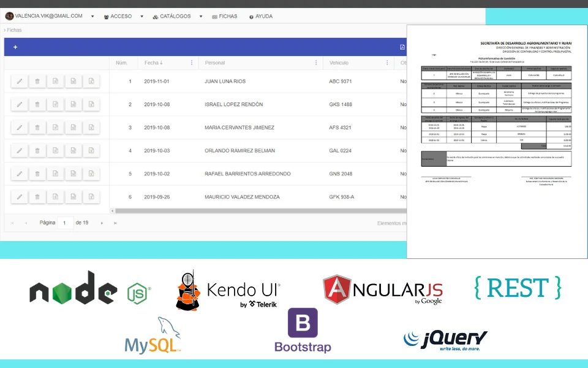588x368 pixels.
Task: Open the PDF report preview page
Action: (497, 142)
